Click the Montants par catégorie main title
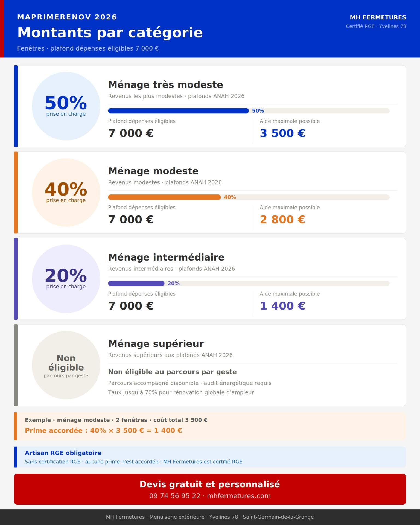Image resolution: width=420 pixels, height=525 pixels. (110, 33)
